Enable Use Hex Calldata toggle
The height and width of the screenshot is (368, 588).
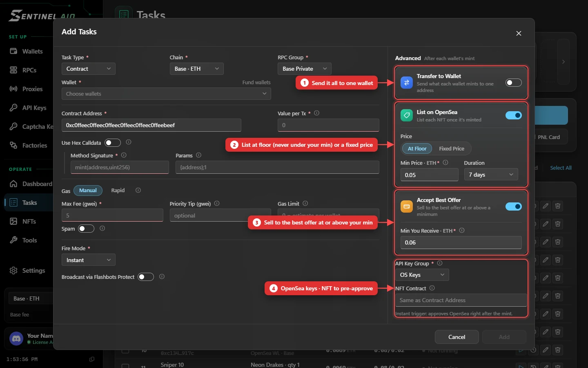pyautogui.click(x=113, y=143)
